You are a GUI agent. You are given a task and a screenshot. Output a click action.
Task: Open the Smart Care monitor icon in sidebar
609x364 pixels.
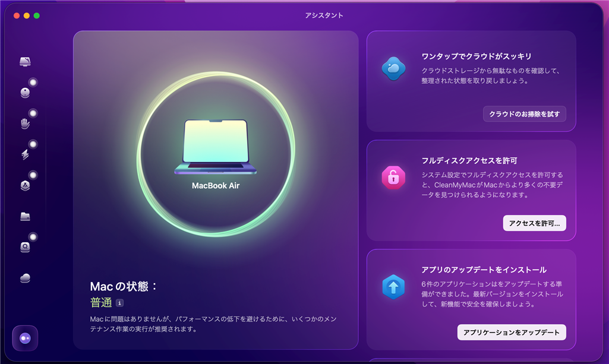point(25,62)
